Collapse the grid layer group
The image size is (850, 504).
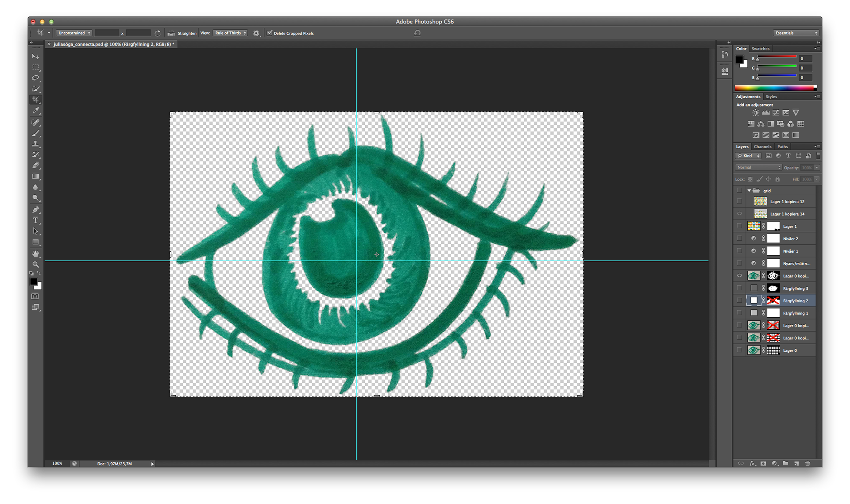coord(749,191)
